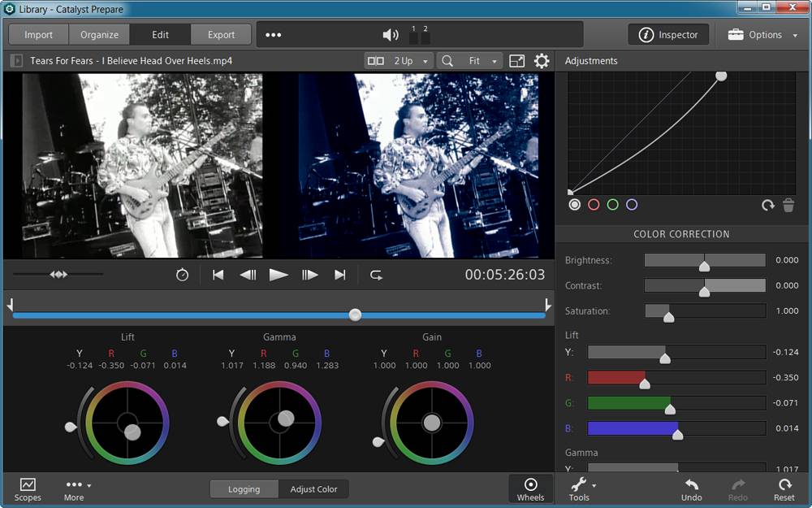Click the timecode 00:05:26:03 display
Image resolution: width=812 pixels, height=508 pixels.
(x=505, y=275)
